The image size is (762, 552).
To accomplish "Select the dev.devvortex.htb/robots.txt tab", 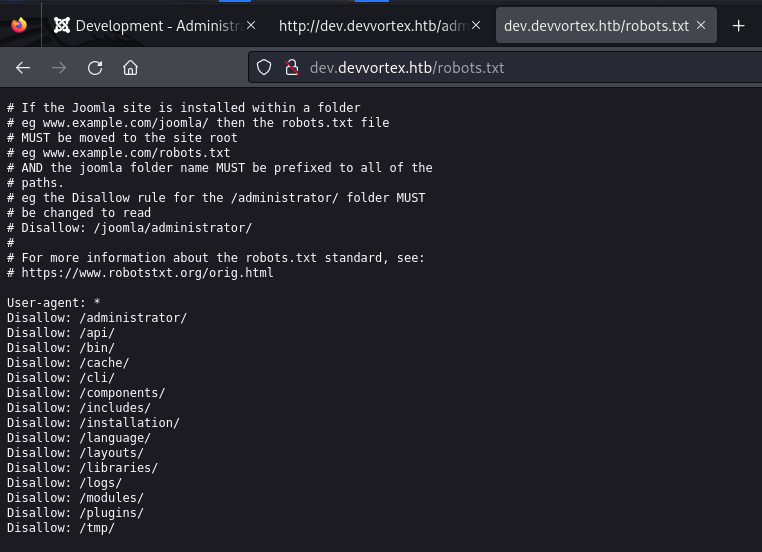I will pyautogui.click(x=606, y=25).
